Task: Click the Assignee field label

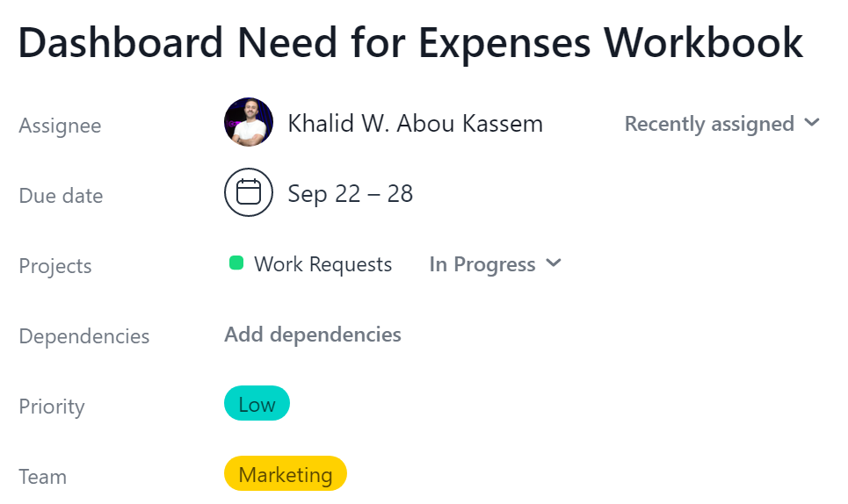Action: 60,126
